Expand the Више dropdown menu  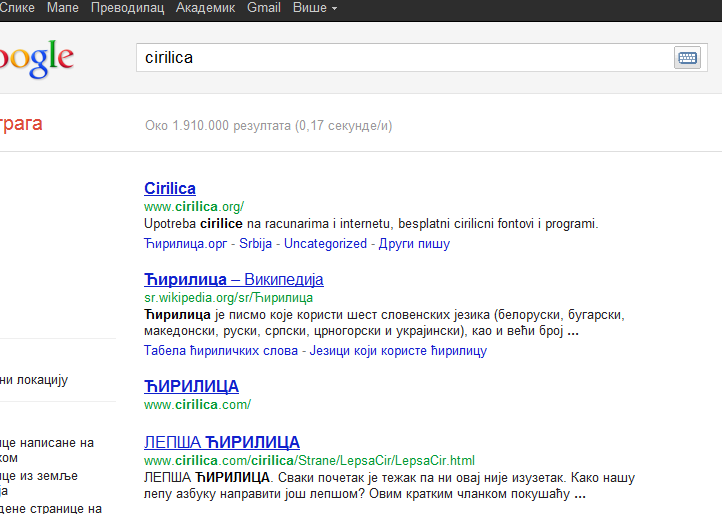(315, 8)
